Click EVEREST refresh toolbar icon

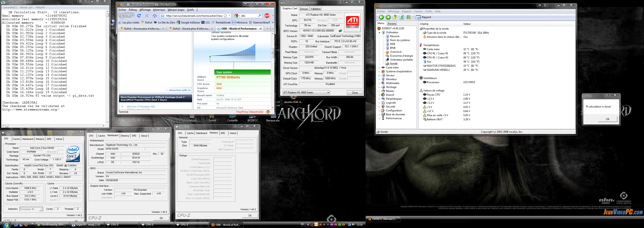pos(402,17)
